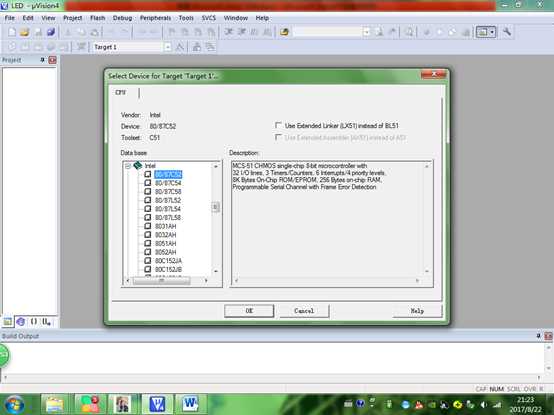Open the SVCS menu
Image resolution: width=554 pixels, height=415 pixels.
point(208,18)
